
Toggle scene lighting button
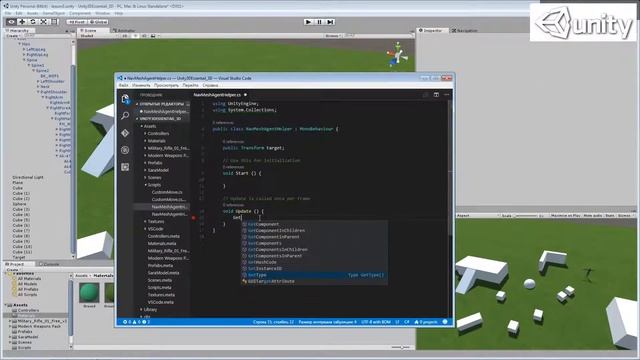click(135, 36)
